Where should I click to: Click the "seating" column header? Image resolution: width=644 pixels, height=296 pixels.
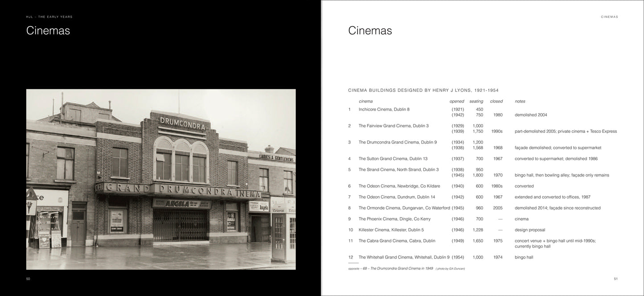pos(476,101)
